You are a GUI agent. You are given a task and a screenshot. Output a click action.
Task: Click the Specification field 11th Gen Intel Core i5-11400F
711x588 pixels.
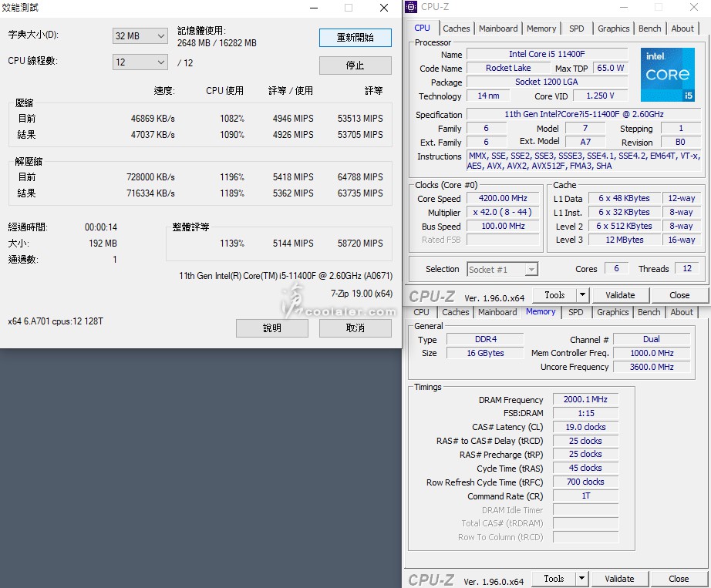tap(584, 114)
